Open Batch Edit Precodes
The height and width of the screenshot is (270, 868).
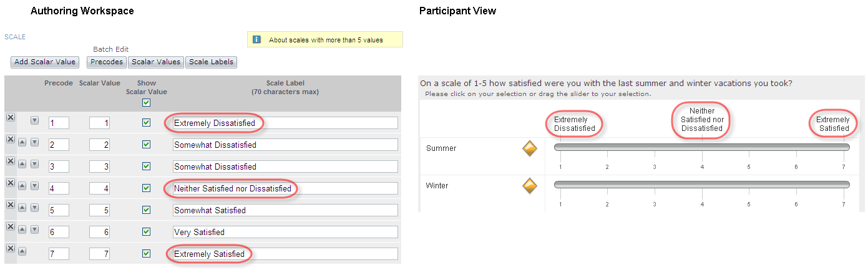tap(107, 62)
